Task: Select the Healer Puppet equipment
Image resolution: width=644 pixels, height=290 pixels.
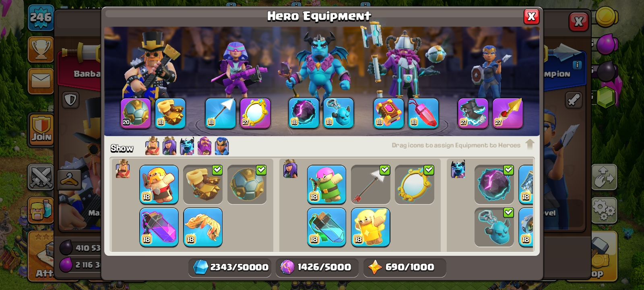Action: (370, 227)
